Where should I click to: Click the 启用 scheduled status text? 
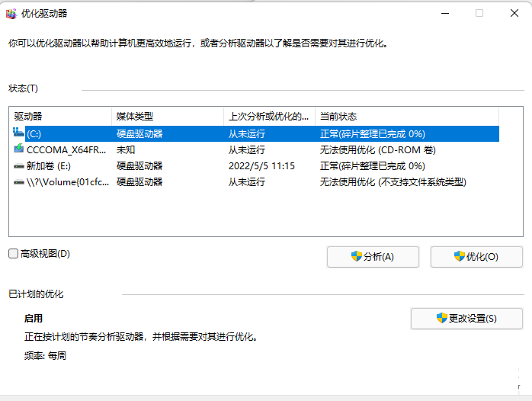pyautogui.click(x=34, y=318)
